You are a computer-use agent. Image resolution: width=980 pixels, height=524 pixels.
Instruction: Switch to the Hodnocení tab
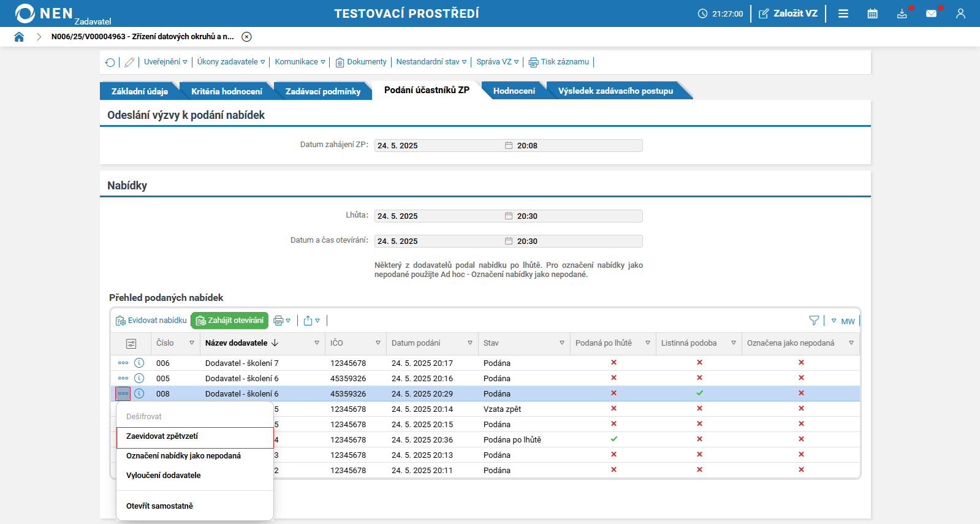(514, 91)
